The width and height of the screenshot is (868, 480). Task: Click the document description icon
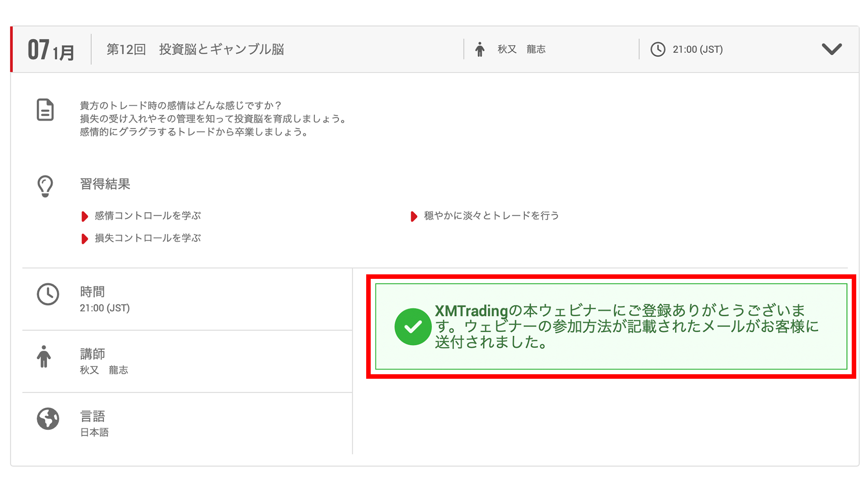(45, 110)
